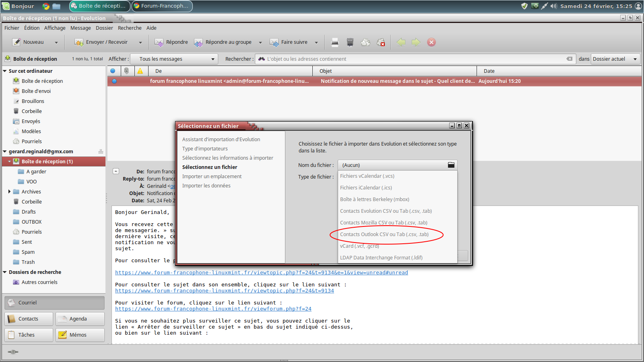Pick Boîte à lettres Berkeley (mbox) option
644x362 pixels.
coord(398,200)
